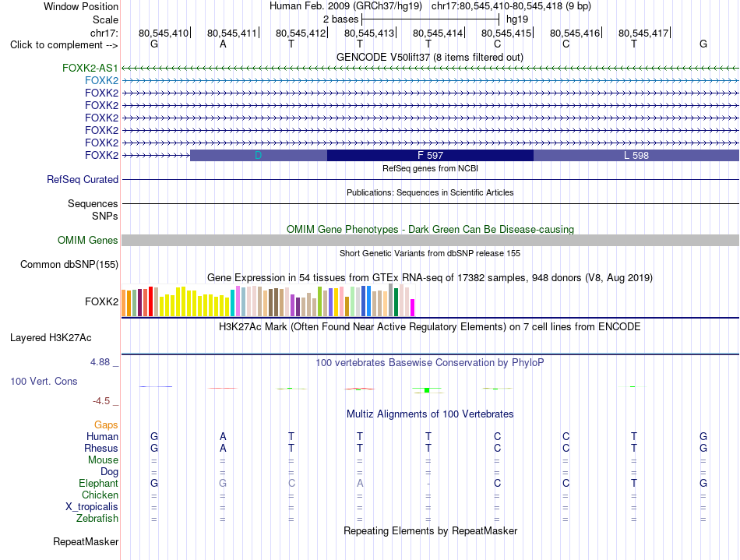Click the gray OMIM Genes bar
Image resolution: width=740 pixels, height=560 pixels.
click(x=430, y=240)
